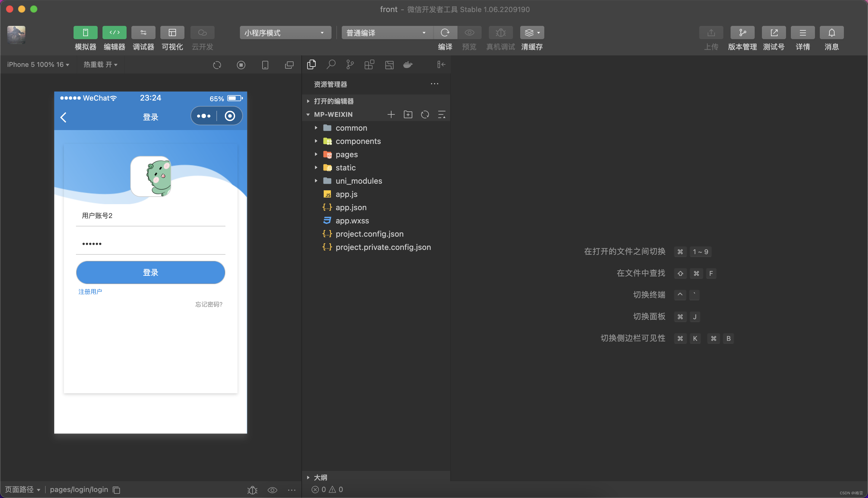Open the details panel

803,33
